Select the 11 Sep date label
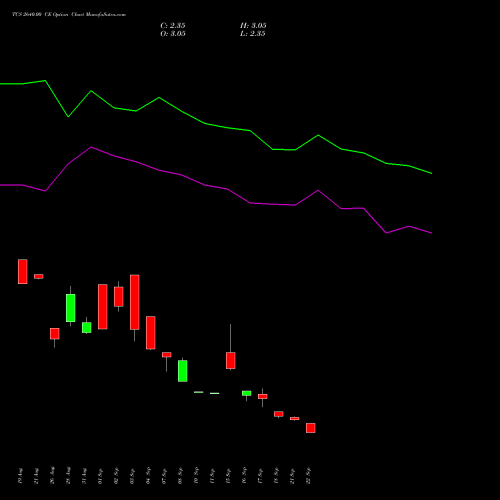The height and width of the screenshot is (500, 500). (212, 476)
